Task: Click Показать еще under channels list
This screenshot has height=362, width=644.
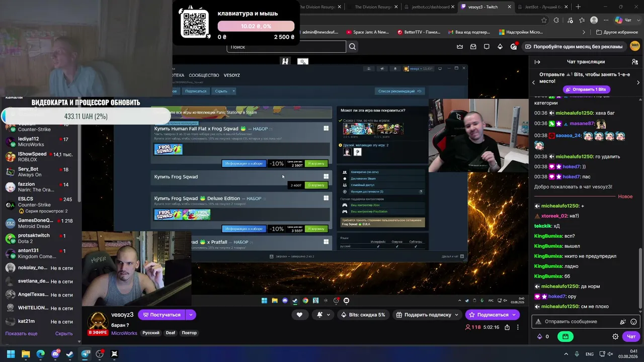Action: (22, 333)
